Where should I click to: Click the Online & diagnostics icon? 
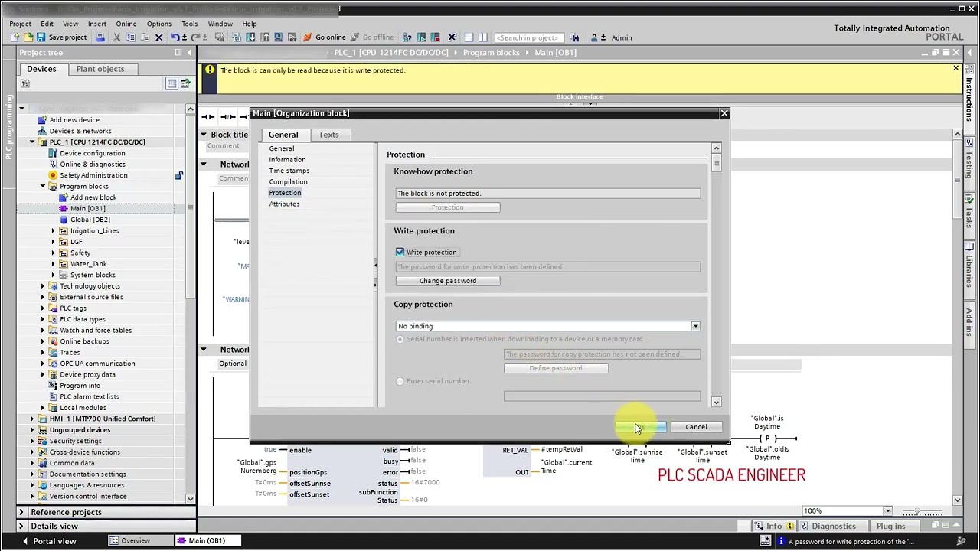pos(53,164)
